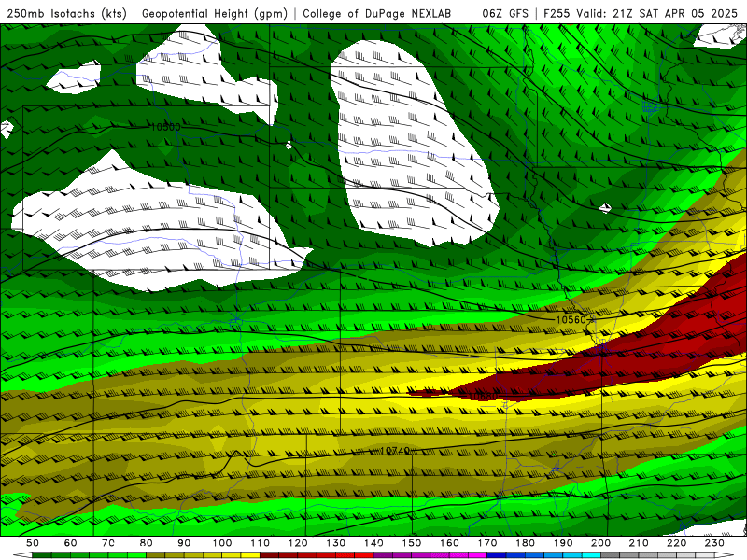
Task: Click the 200 value on the legend
Action: (601, 543)
